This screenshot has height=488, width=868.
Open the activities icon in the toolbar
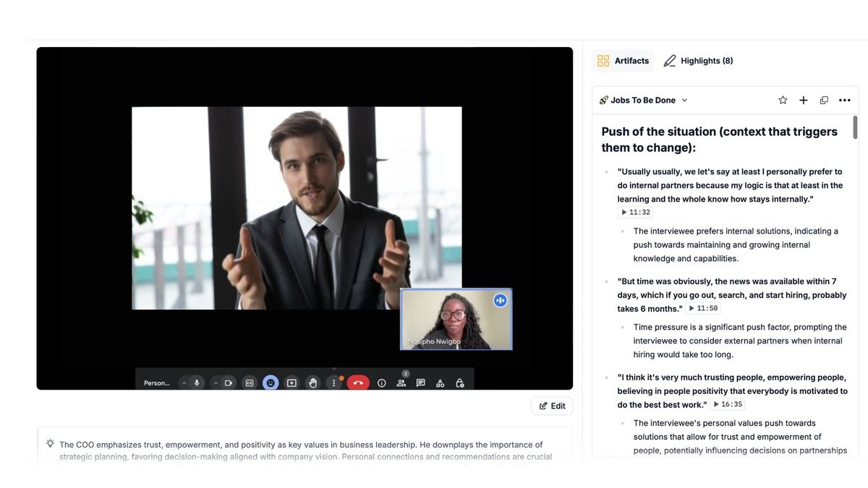440,382
